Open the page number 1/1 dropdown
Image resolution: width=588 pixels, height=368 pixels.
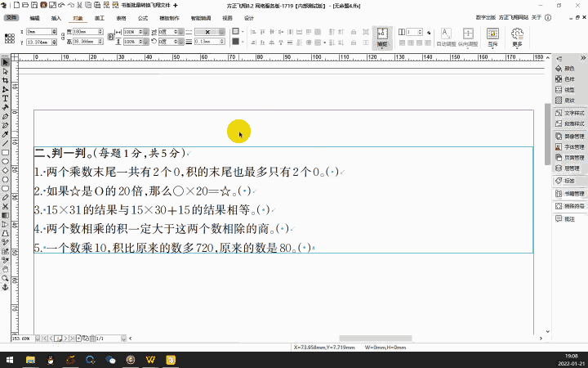click(x=124, y=339)
